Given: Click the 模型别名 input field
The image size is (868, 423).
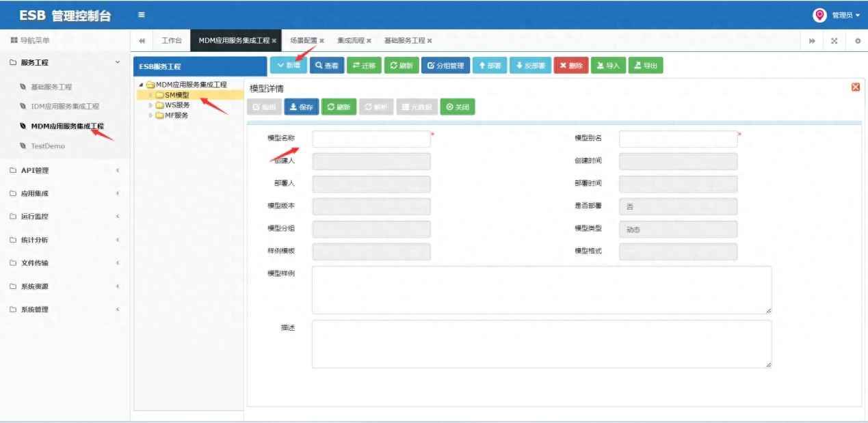Looking at the screenshot, I should click(678, 139).
